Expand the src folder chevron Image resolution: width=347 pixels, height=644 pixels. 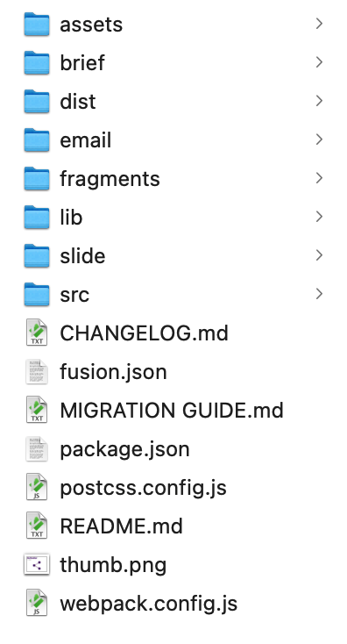click(319, 294)
